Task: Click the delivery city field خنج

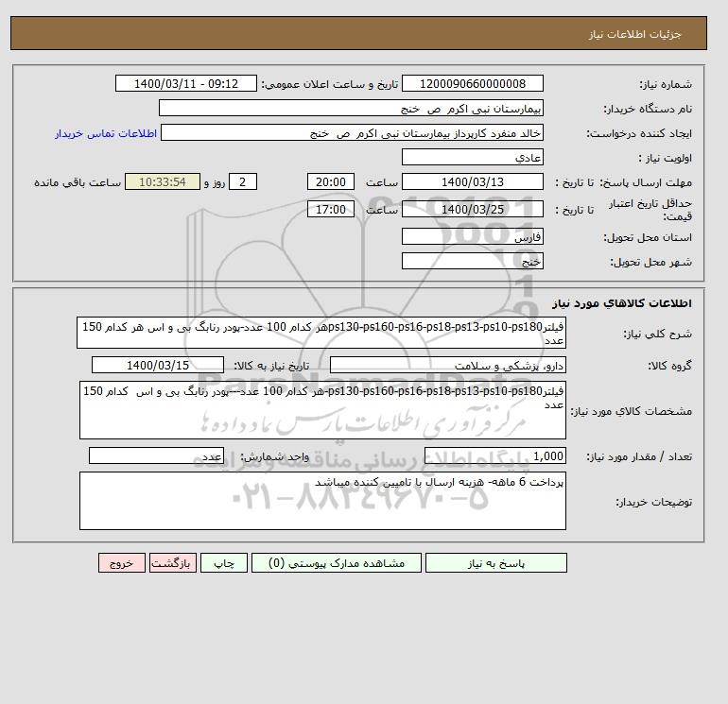Action: [x=472, y=261]
